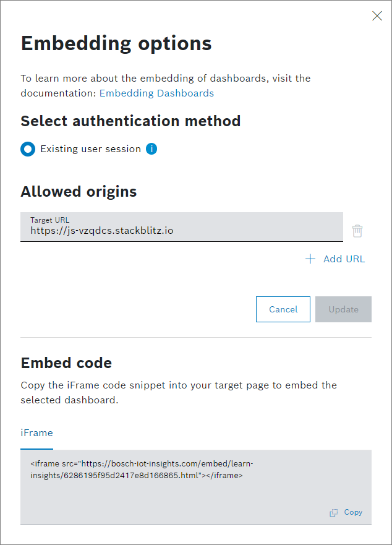392x545 pixels.
Task: Click the copy icon in the code box
Action: pos(334,513)
